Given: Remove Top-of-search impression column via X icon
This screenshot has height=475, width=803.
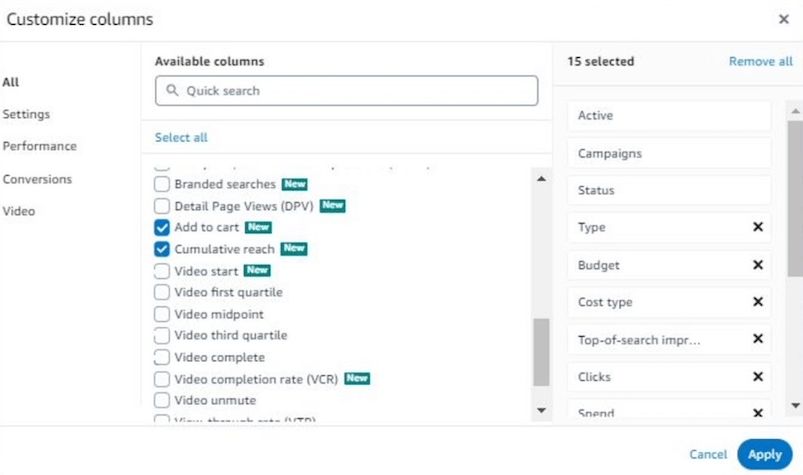Looking at the screenshot, I should (757, 340).
